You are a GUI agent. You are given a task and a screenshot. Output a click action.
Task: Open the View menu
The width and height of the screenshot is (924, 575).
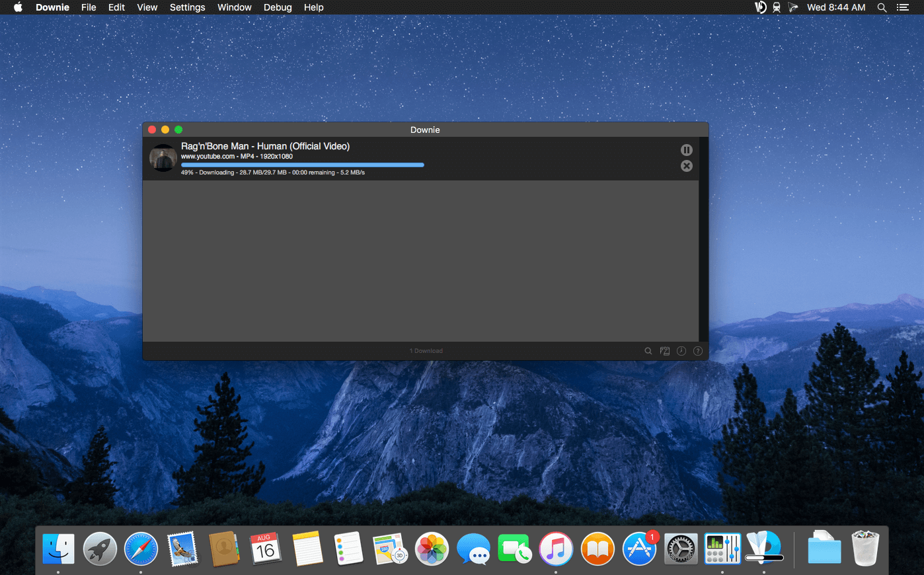click(147, 7)
